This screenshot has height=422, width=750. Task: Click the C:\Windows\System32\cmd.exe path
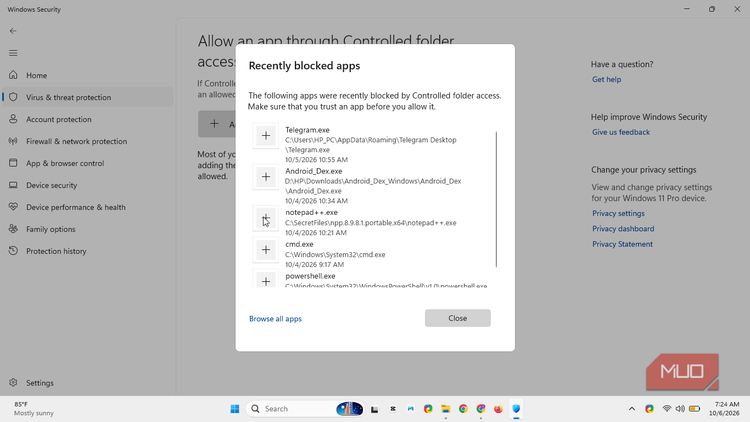335,255
